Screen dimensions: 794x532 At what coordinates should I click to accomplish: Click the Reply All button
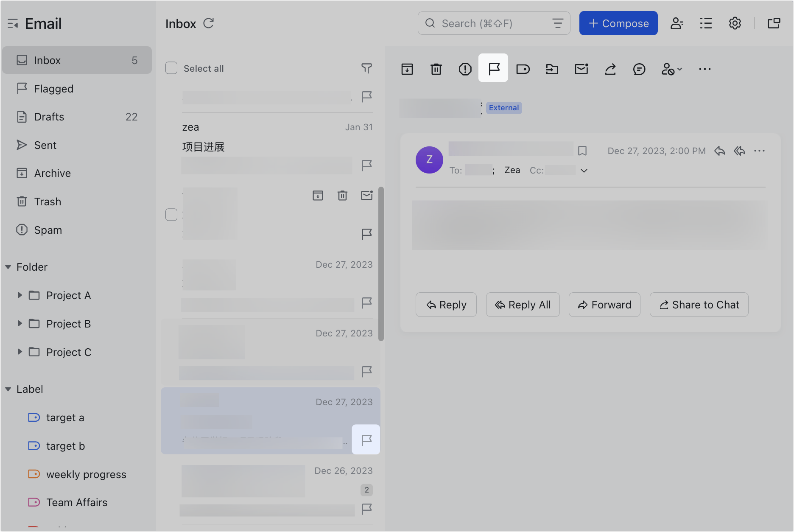click(523, 305)
